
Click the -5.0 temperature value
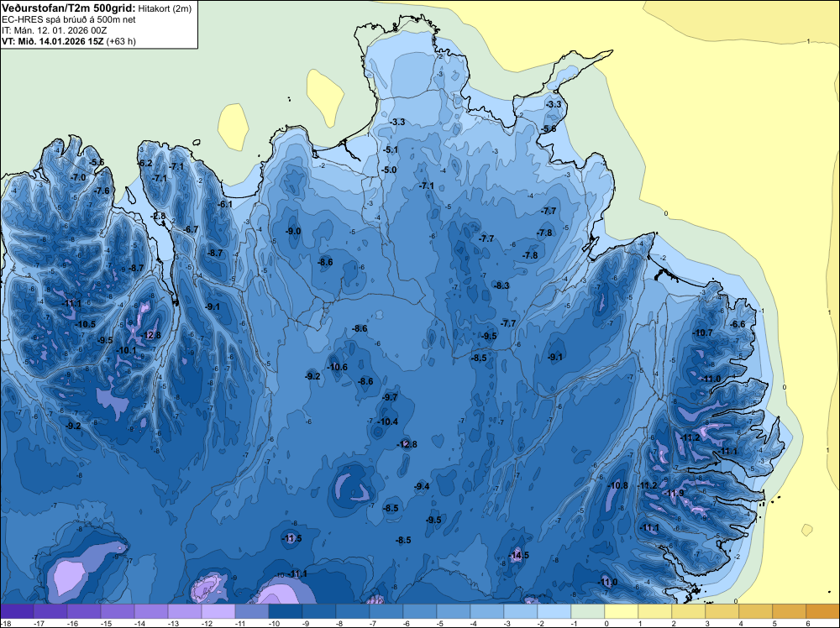[390, 170]
